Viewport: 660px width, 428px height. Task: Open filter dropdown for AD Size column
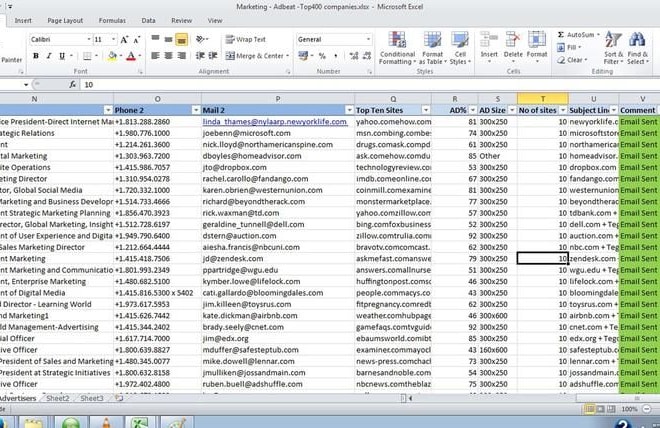pyautogui.click(x=512, y=110)
